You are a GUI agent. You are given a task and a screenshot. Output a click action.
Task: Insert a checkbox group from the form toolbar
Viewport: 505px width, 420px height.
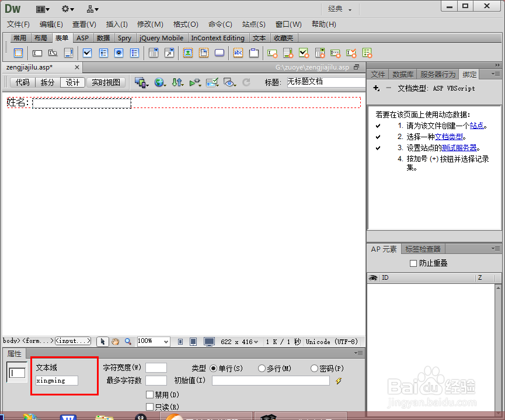[103, 53]
